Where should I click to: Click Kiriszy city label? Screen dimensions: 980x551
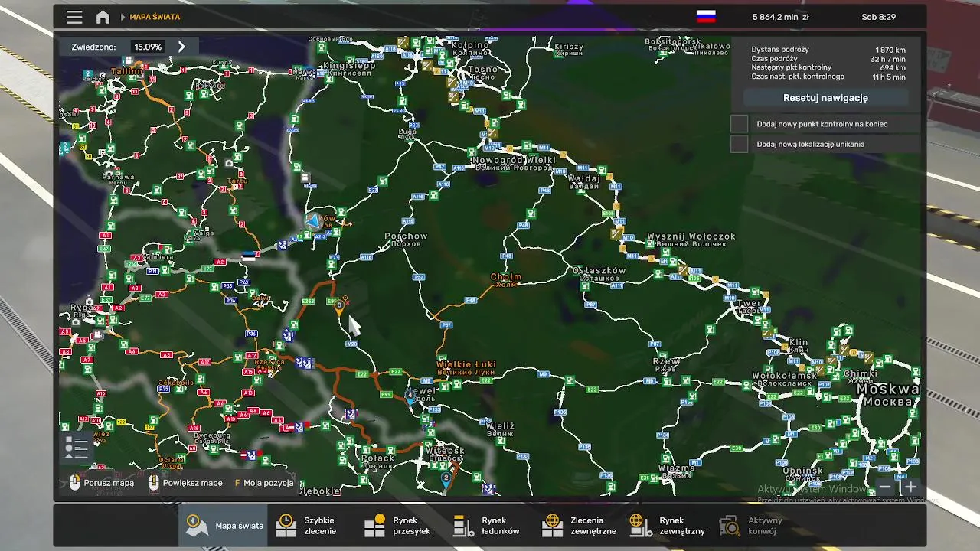(569, 47)
